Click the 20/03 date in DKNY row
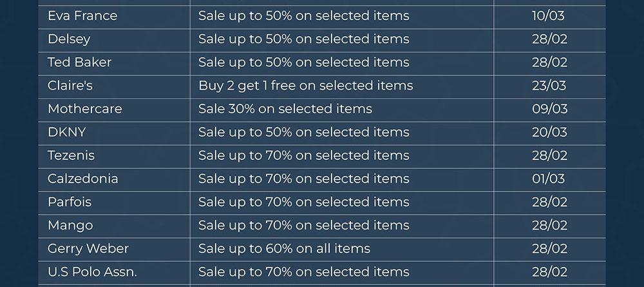644x287 pixels. pyautogui.click(x=549, y=132)
